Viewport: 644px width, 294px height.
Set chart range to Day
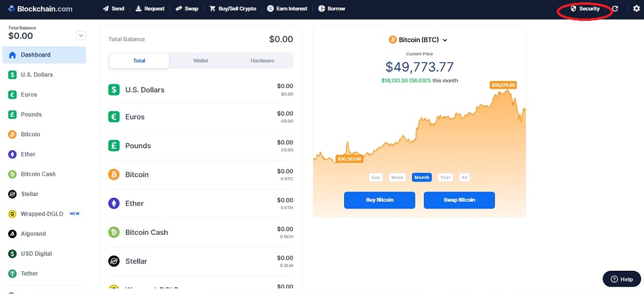[375, 178]
